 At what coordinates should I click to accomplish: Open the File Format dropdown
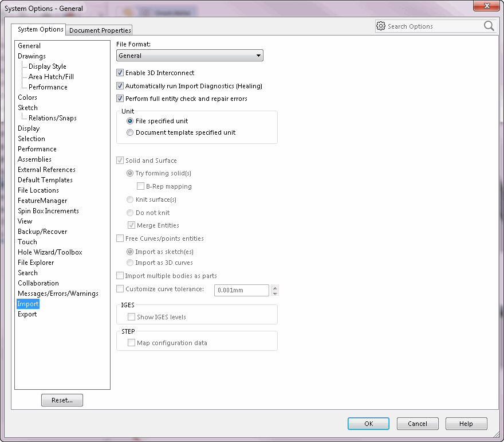click(190, 56)
